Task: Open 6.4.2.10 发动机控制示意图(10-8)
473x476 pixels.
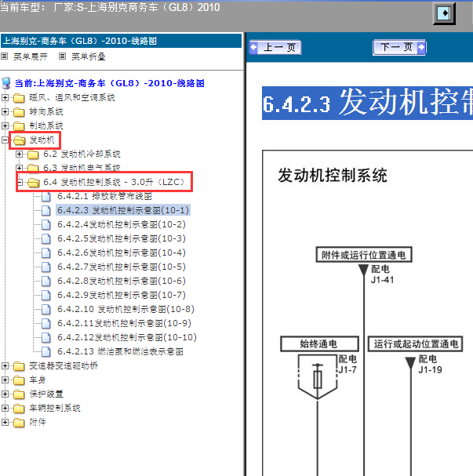Action: pyautogui.click(x=126, y=309)
